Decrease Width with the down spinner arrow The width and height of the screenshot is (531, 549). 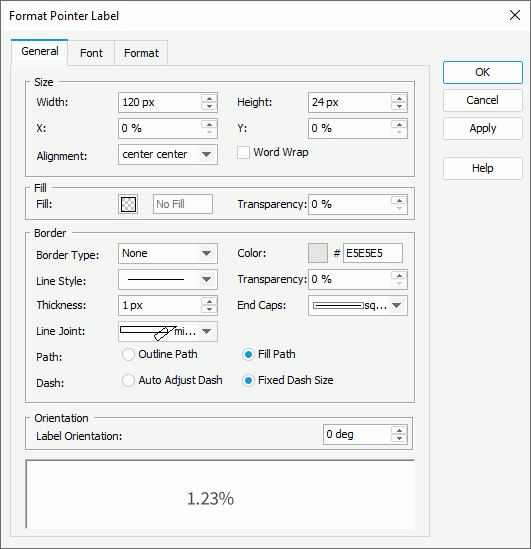209,106
